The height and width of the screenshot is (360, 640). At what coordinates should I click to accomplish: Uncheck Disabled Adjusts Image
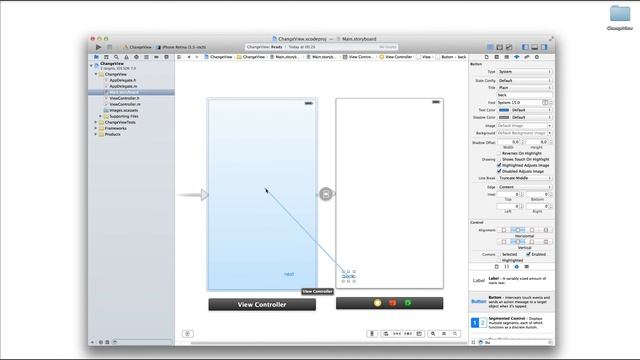coord(499,171)
